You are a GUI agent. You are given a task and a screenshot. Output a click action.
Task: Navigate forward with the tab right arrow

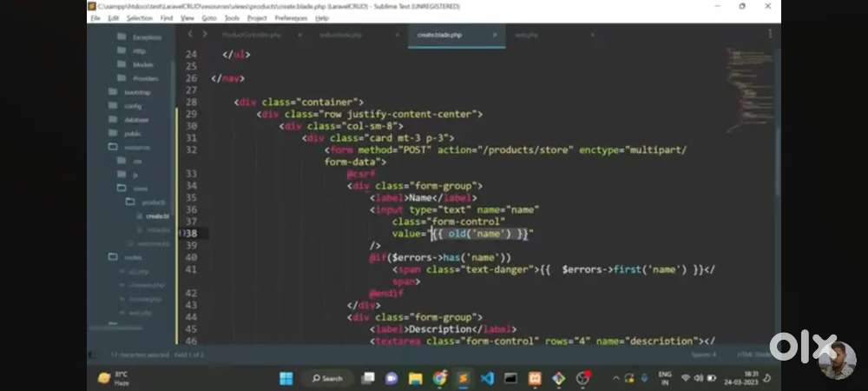tap(205, 35)
